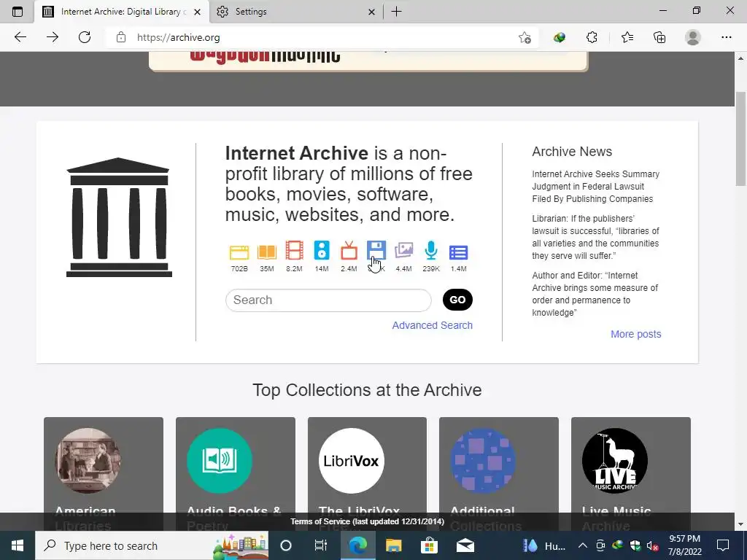This screenshot has height=560, width=747.
Task: Open Microsoft Store from the taskbar
Action: [429, 545]
